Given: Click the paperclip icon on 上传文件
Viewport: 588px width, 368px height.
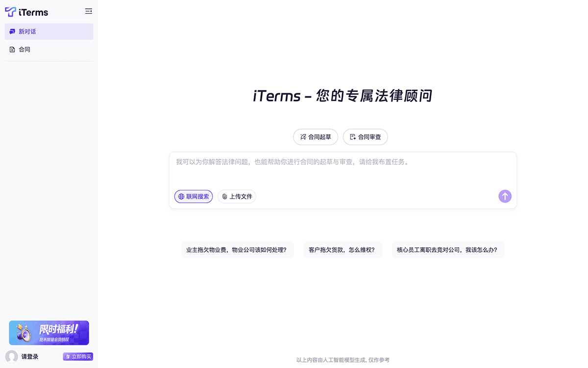Looking at the screenshot, I should (x=224, y=196).
